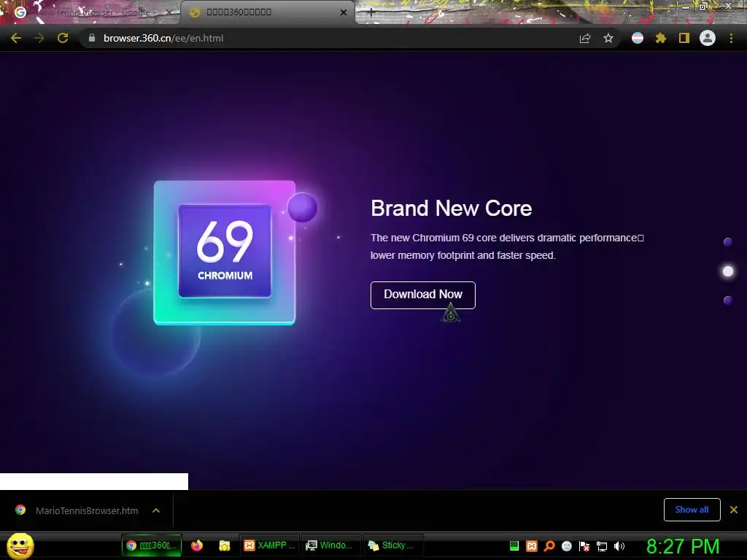Image resolution: width=747 pixels, height=560 pixels.
Task: Click the Download Now button
Action: 423,295
